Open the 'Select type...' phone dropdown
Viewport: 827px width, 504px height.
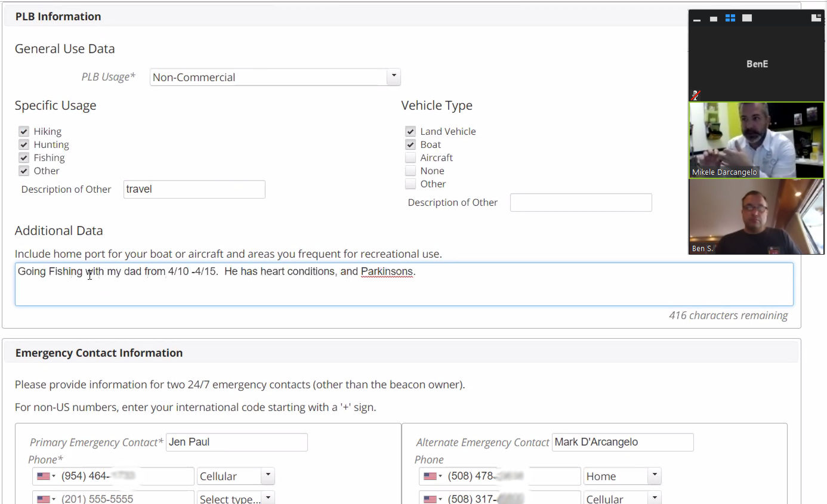click(x=236, y=499)
